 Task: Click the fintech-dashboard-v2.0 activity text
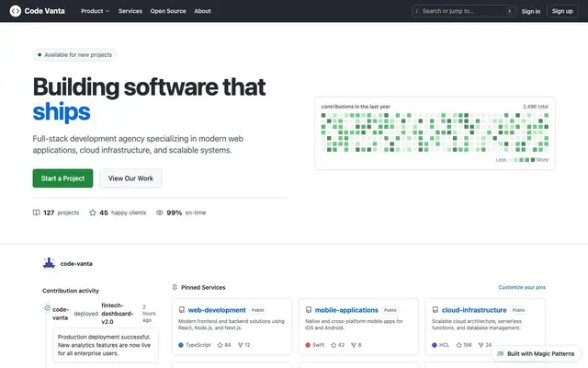[117, 314]
